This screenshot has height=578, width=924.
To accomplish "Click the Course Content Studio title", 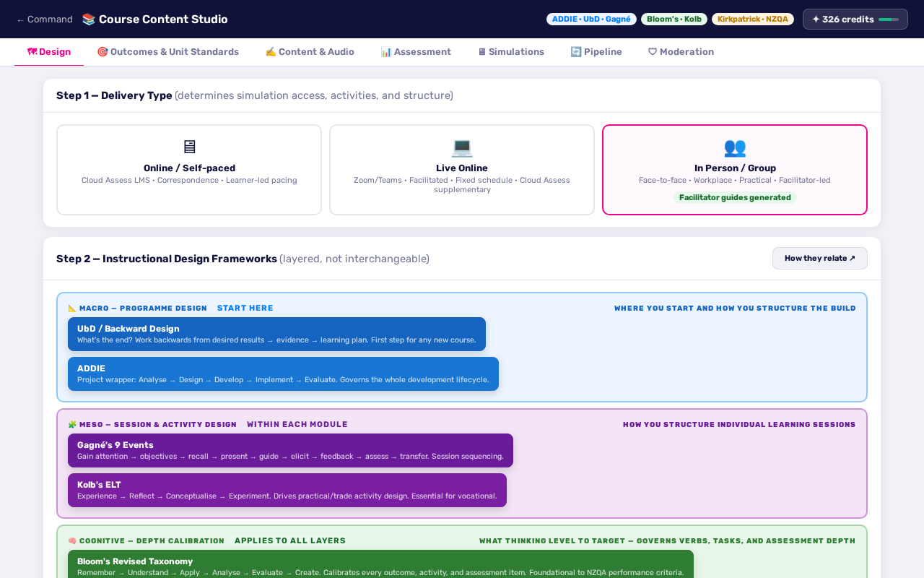I will point(163,20).
